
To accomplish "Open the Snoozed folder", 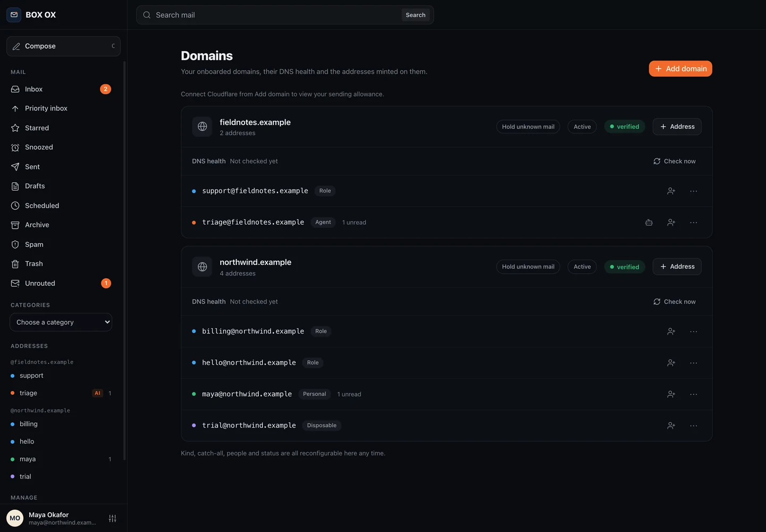I will click(x=61, y=147).
